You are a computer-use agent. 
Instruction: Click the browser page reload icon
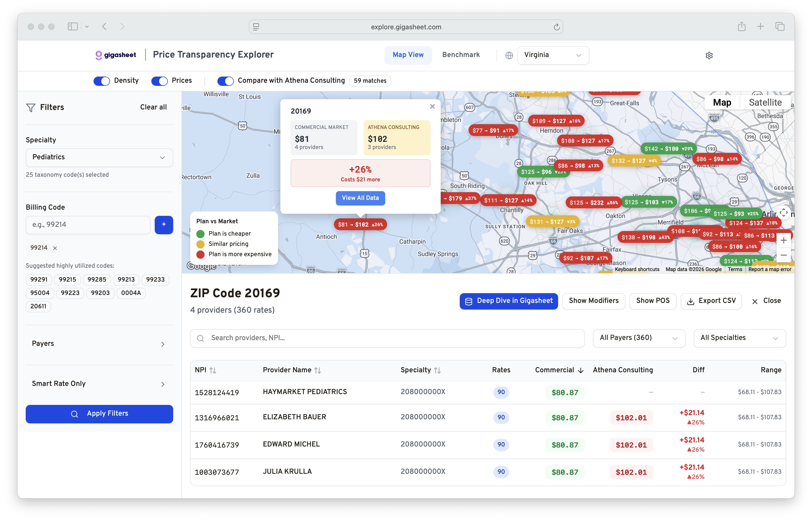556,27
